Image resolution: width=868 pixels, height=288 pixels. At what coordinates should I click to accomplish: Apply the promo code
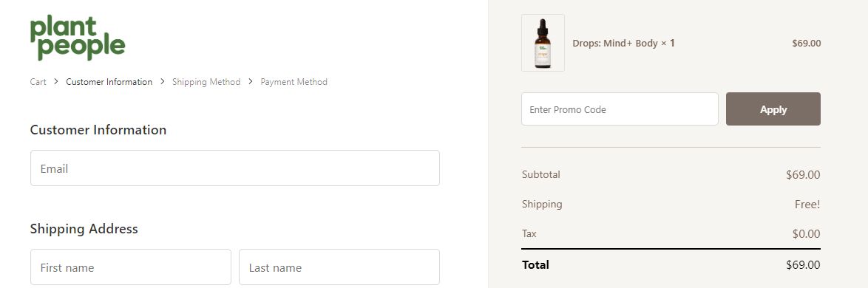773,109
